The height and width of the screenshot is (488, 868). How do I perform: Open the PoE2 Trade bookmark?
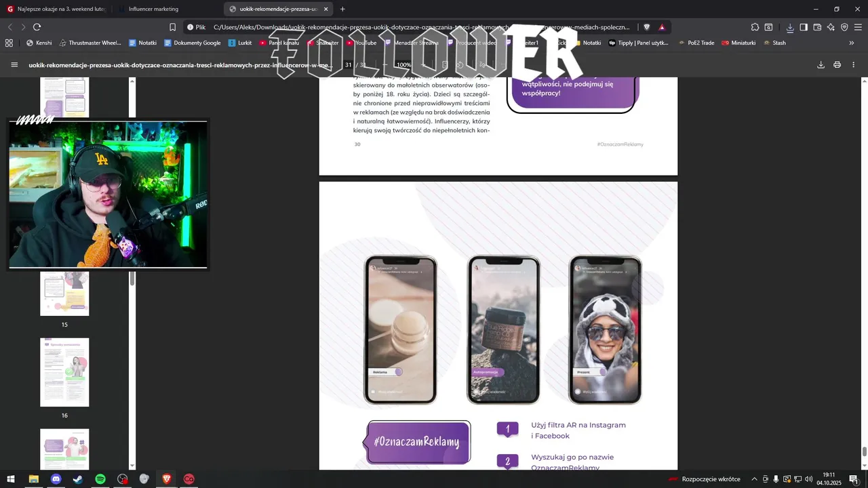[696, 43]
